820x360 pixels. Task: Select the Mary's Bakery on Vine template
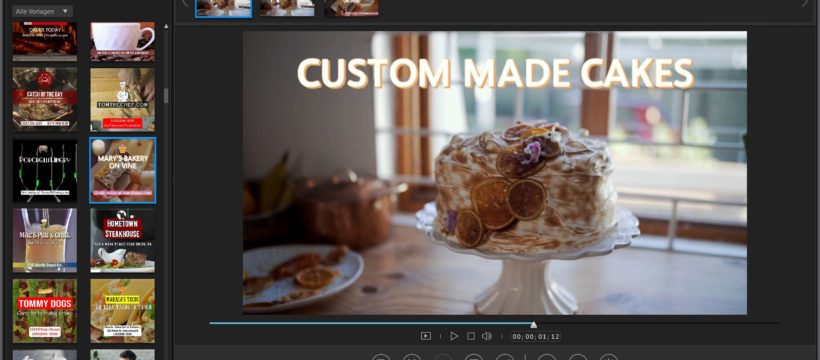[x=122, y=170]
